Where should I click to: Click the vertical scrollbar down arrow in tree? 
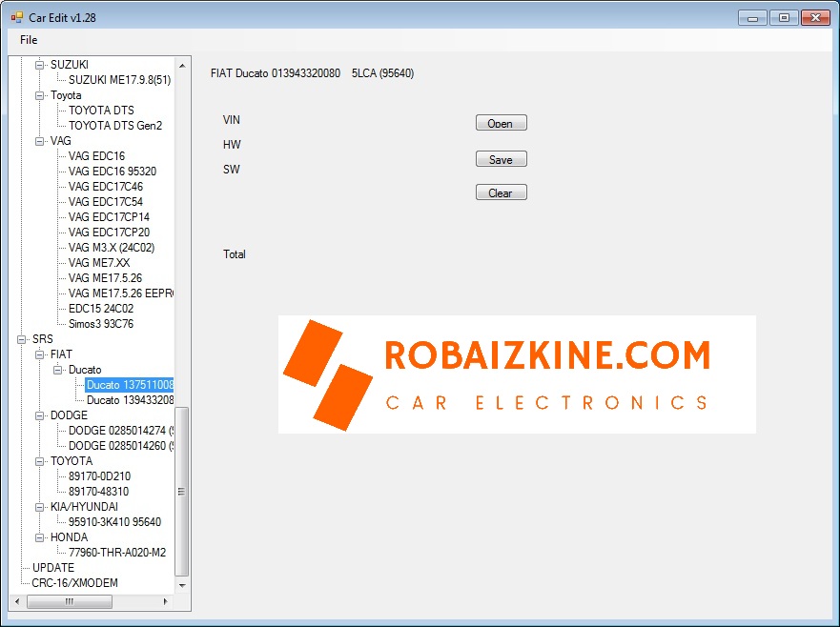pos(182,586)
